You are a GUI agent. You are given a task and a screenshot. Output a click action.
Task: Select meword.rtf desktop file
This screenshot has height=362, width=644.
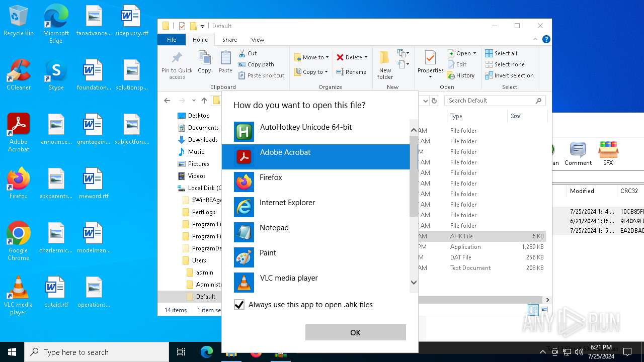pos(94,184)
